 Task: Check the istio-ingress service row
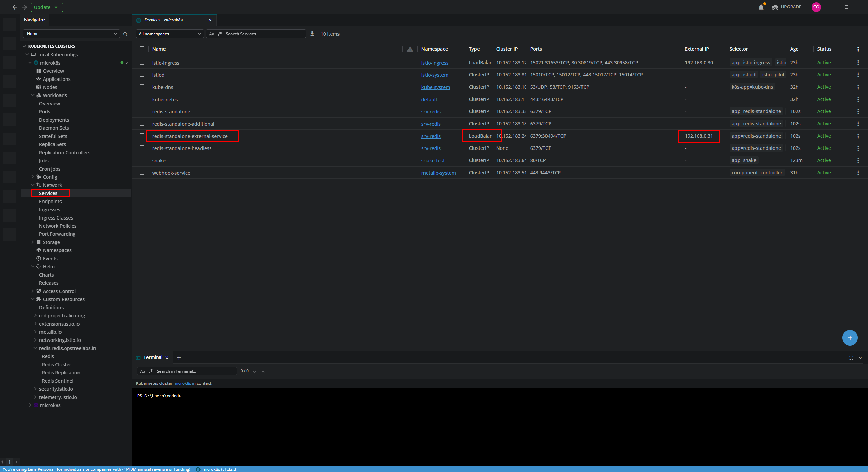(x=142, y=62)
